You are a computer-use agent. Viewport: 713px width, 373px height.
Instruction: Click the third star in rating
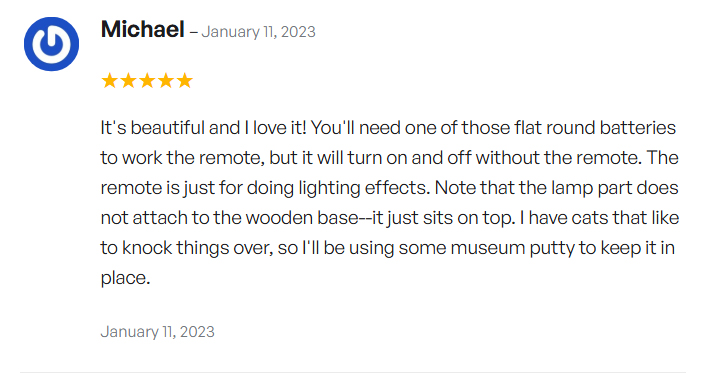tap(147, 81)
